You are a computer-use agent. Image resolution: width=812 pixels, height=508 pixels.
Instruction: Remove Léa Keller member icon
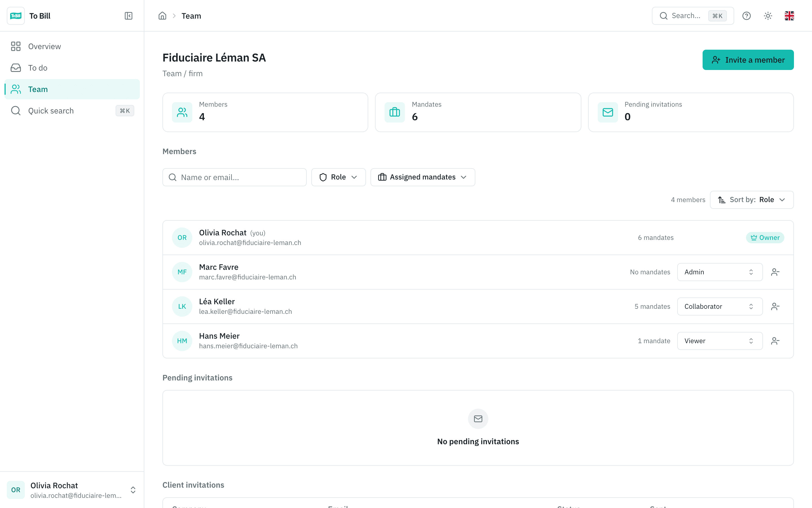775,306
